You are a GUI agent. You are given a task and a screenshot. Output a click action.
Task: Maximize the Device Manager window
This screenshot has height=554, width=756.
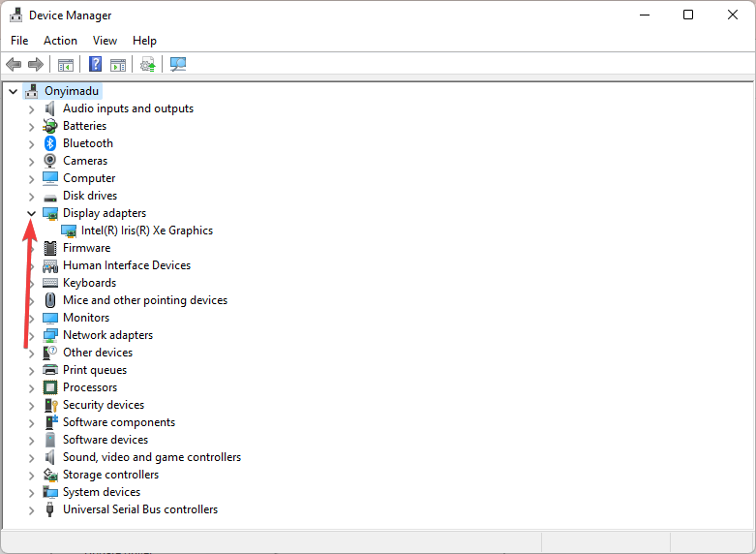point(688,15)
